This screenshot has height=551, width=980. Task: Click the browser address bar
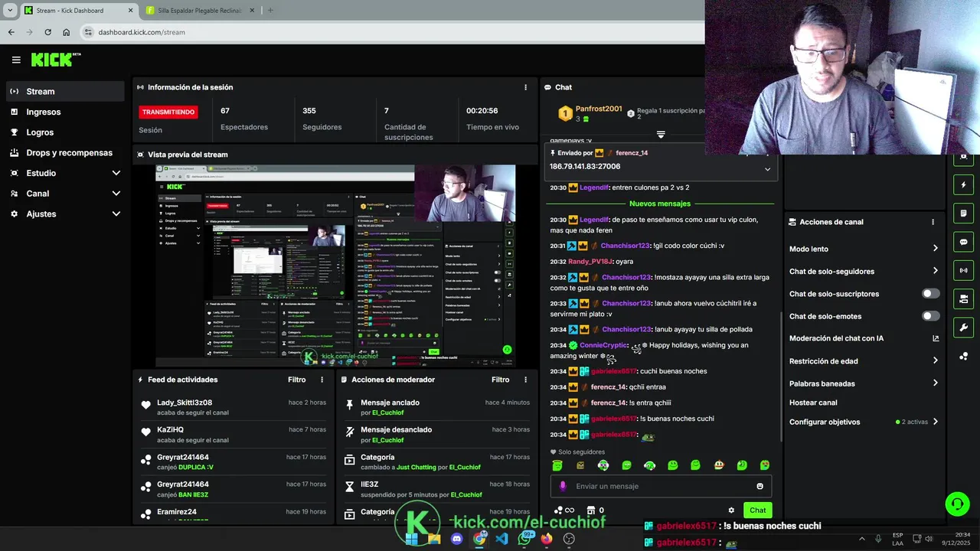[390, 32]
